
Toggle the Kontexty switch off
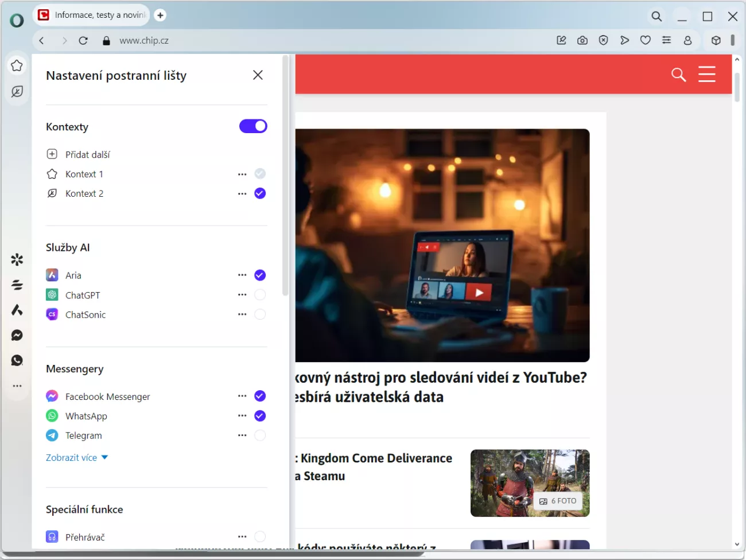[253, 126]
